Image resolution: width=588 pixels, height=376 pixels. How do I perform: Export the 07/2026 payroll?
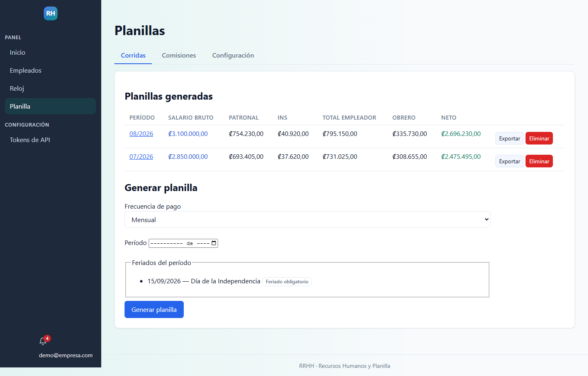510,161
